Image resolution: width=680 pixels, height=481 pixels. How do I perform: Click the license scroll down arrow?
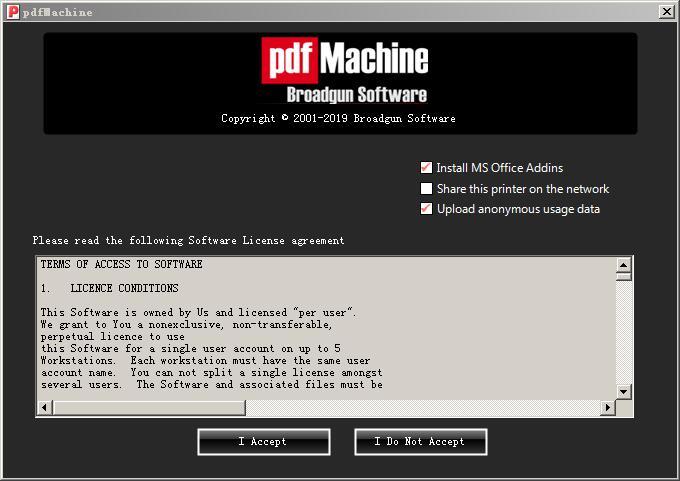pyautogui.click(x=623, y=392)
